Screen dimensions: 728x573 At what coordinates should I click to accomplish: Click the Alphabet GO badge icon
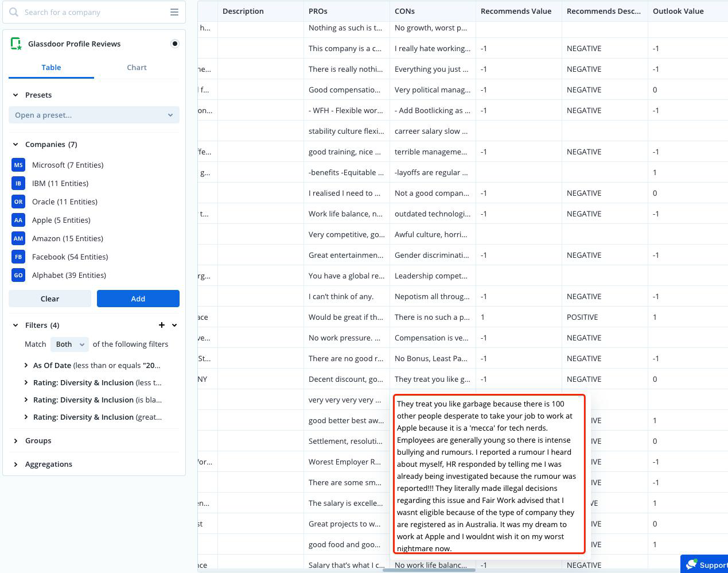point(18,275)
